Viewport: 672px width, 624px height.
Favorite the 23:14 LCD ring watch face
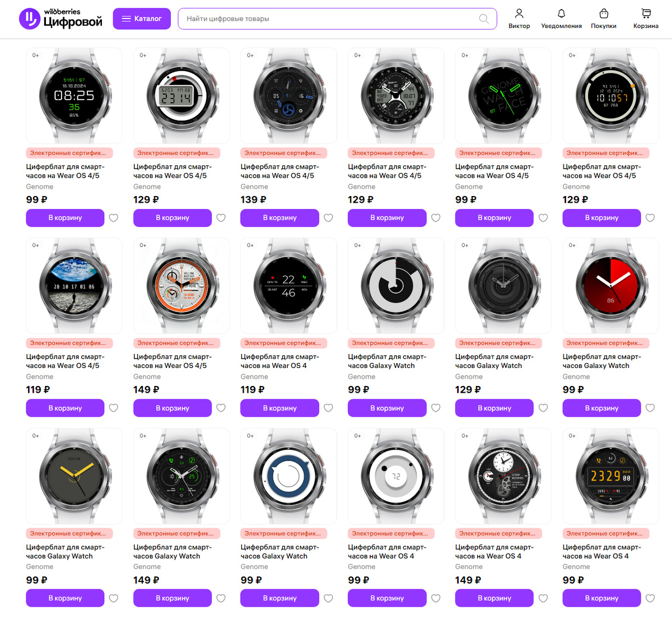pyautogui.click(x=221, y=218)
